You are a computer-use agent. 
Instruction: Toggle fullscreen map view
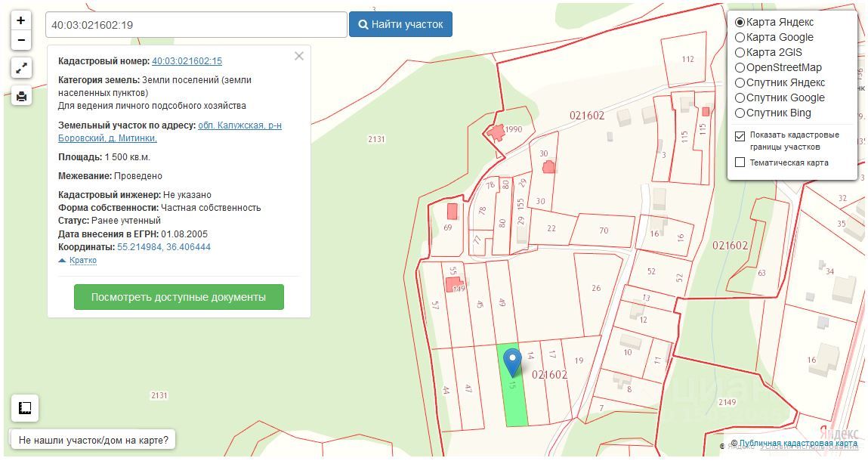pos(21,68)
